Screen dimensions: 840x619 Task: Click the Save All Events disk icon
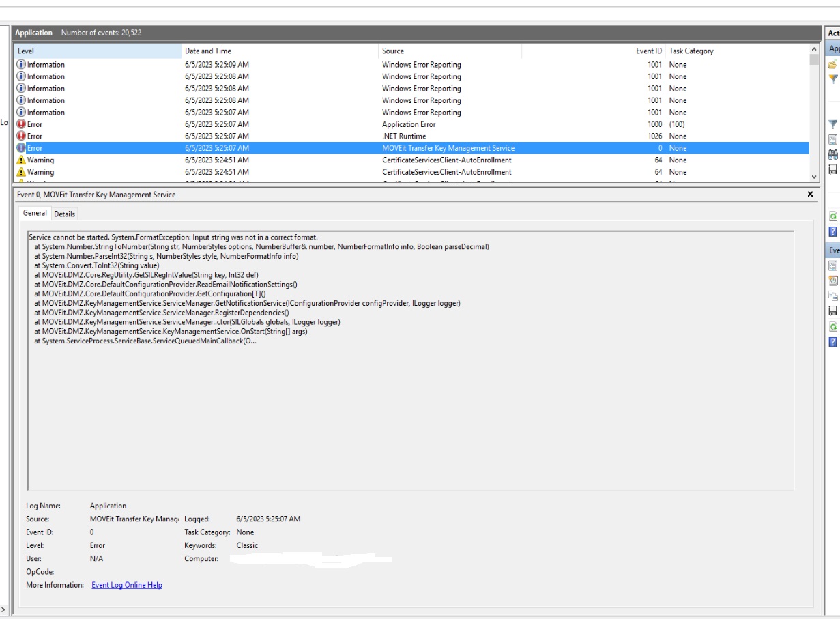coord(832,170)
